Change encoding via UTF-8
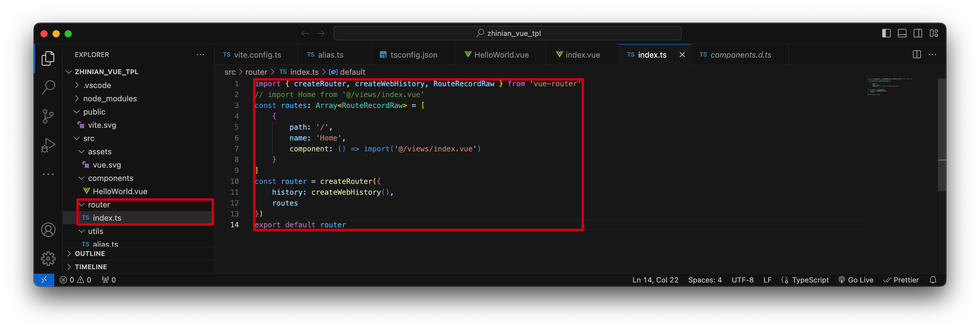This screenshot has width=980, height=331. pos(742,280)
